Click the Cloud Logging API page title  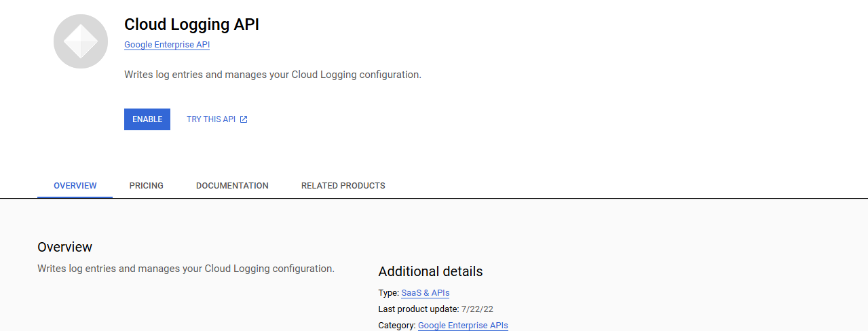191,24
